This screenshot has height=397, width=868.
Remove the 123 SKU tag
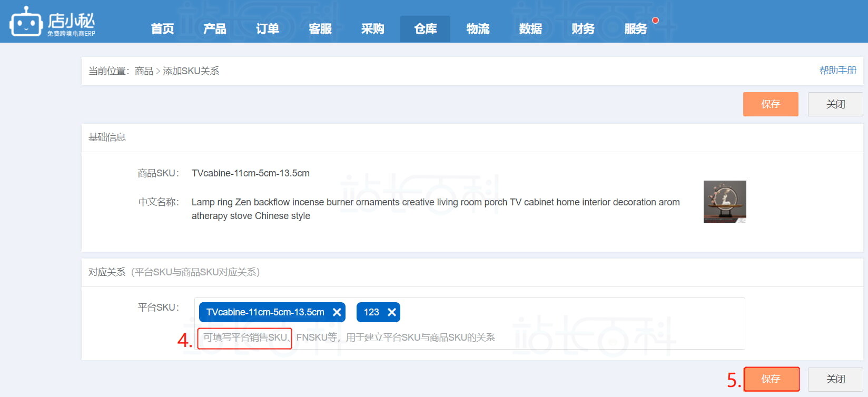(392, 312)
